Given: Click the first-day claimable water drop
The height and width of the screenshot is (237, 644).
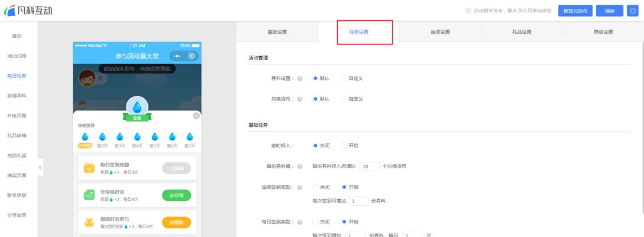Looking at the screenshot, I should click(85, 137).
